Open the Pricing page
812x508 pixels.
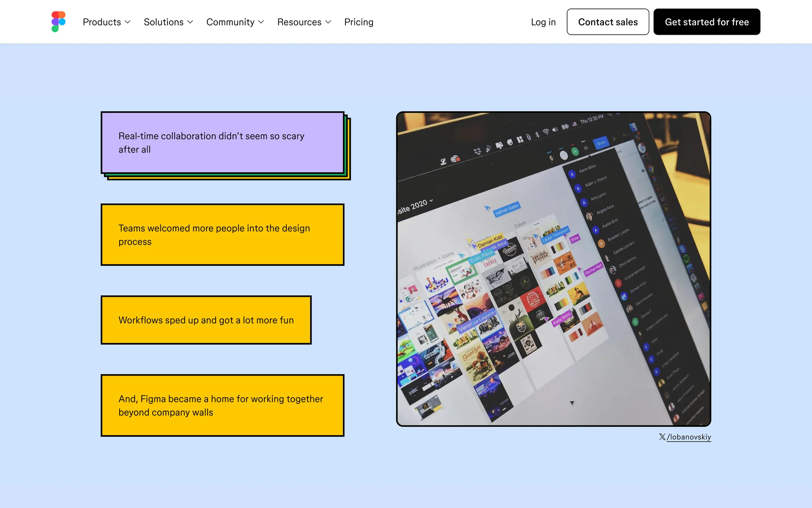[x=359, y=22]
